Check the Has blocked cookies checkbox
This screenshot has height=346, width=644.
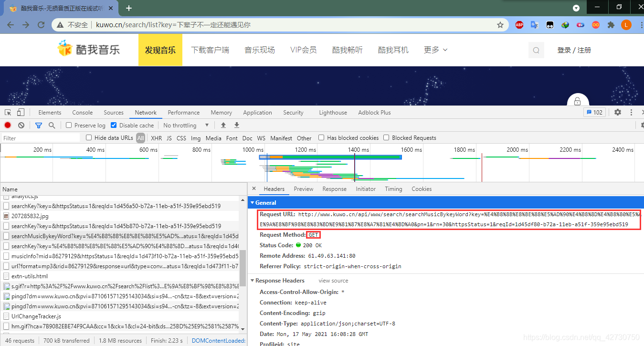tap(321, 137)
